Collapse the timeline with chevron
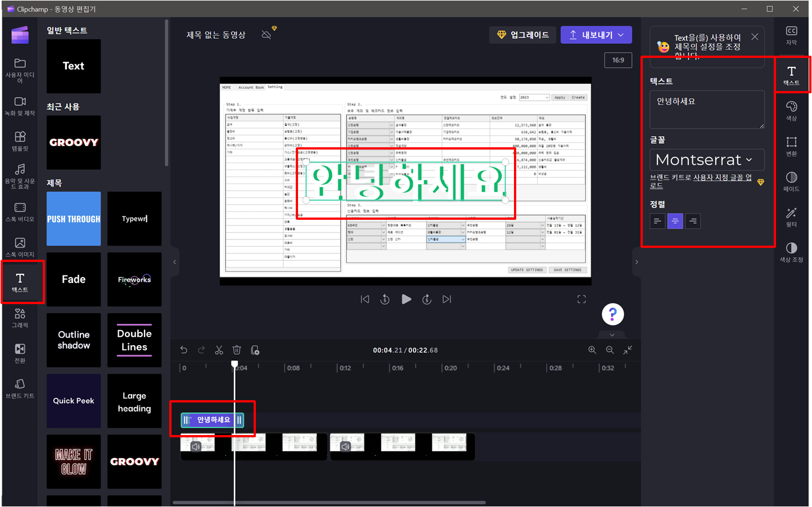812x507 pixels. [x=612, y=334]
